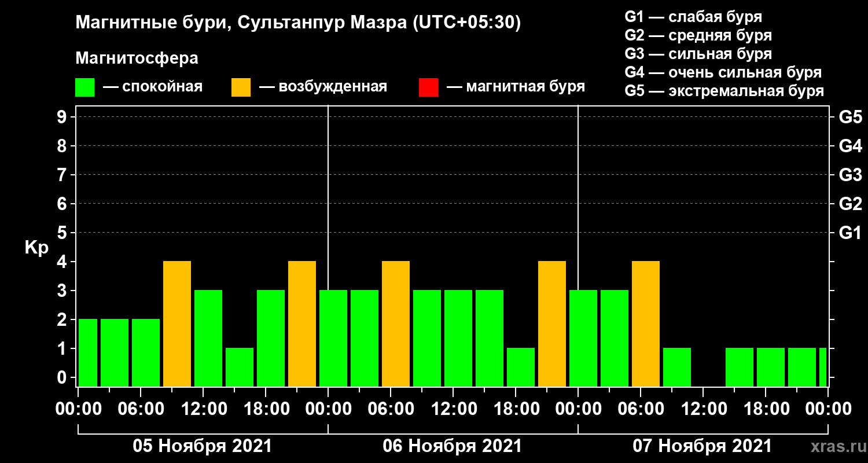Click the 'Kp' axis label

(x=36, y=248)
